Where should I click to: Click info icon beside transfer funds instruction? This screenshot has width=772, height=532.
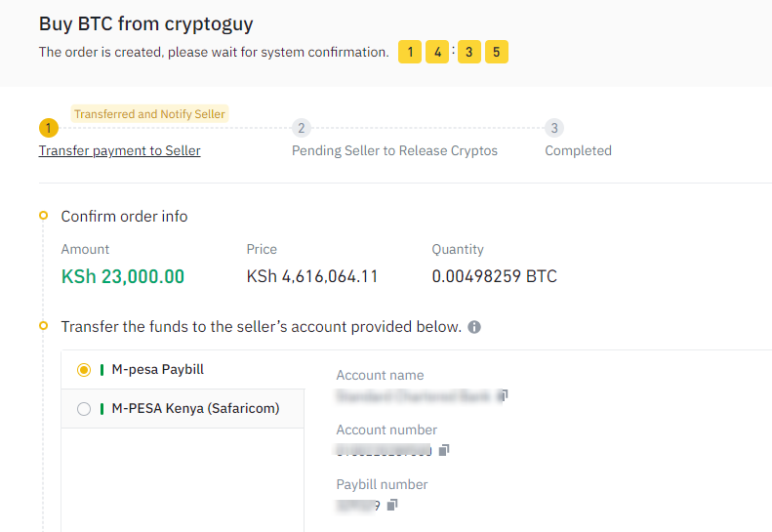(x=474, y=327)
